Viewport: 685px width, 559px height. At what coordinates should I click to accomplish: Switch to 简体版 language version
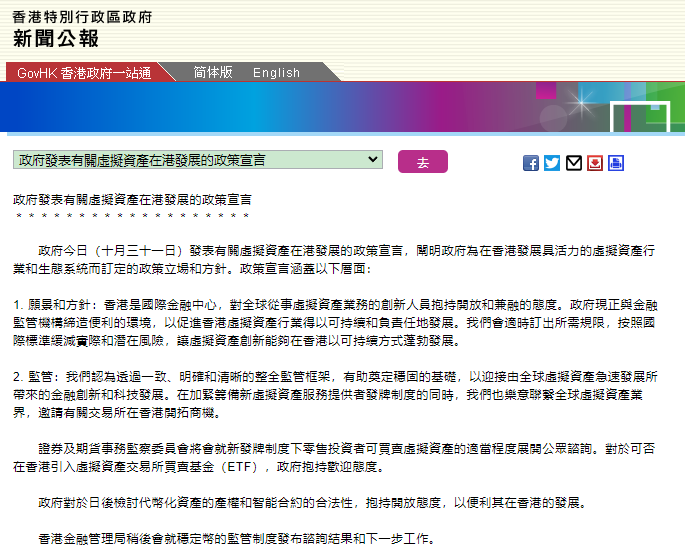(x=213, y=72)
